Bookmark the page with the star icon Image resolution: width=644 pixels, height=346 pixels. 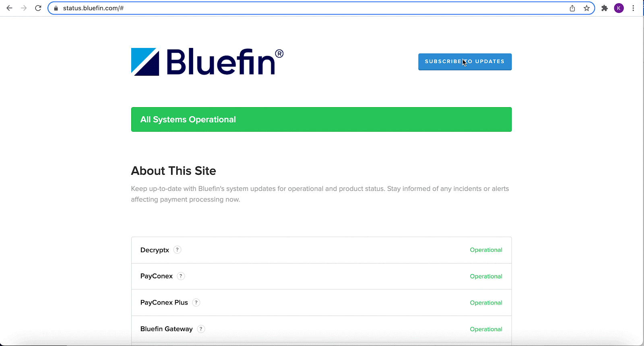tap(587, 8)
